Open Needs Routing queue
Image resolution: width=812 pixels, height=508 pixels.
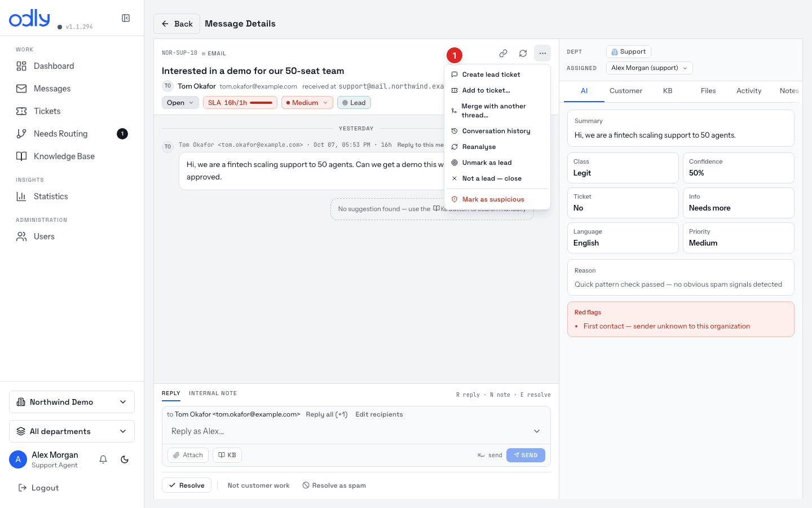(x=72, y=134)
